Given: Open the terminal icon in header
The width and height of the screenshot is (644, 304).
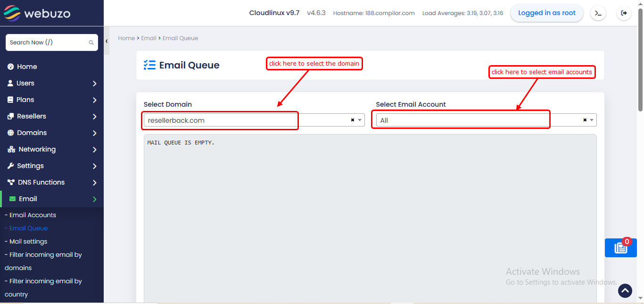Looking at the screenshot, I should pos(598,13).
